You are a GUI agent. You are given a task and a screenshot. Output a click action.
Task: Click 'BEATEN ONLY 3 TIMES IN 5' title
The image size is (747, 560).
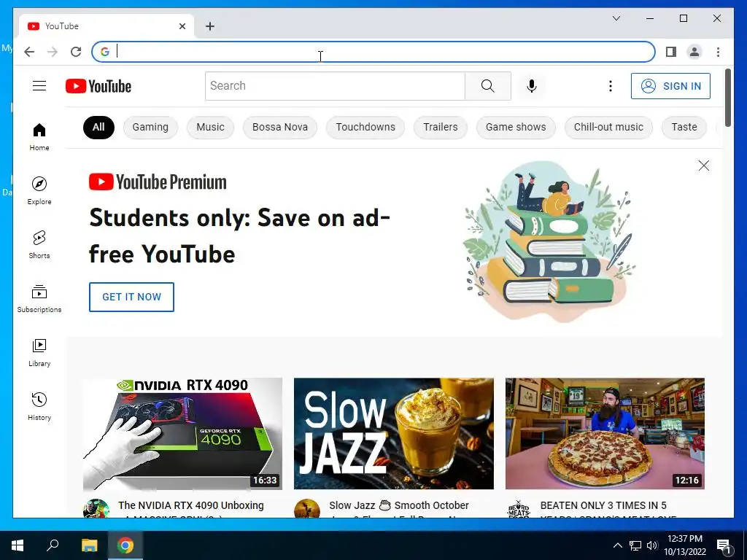(603, 505)
